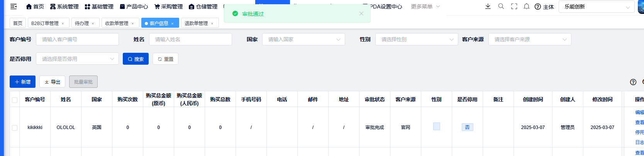
Task: Open search via the magnifier icon
Action: click(501, 7)
